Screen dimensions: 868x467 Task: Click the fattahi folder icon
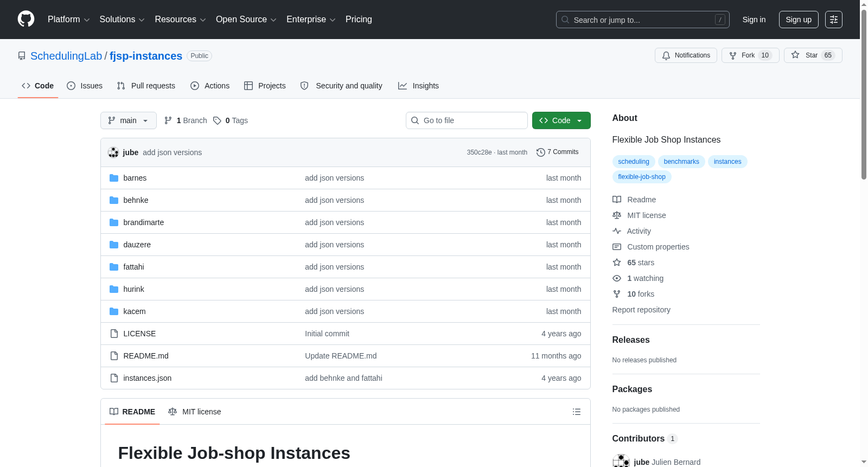(114, 267)
